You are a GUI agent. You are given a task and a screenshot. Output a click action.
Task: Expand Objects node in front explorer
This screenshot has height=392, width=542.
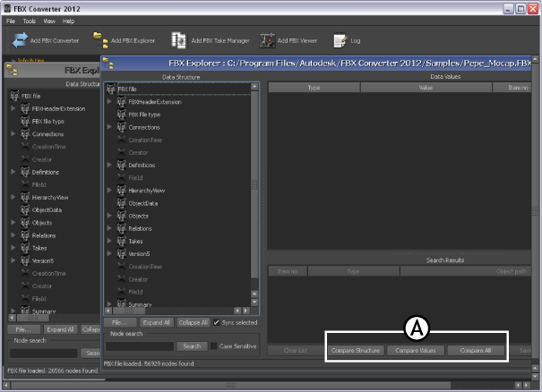[109, 216]
